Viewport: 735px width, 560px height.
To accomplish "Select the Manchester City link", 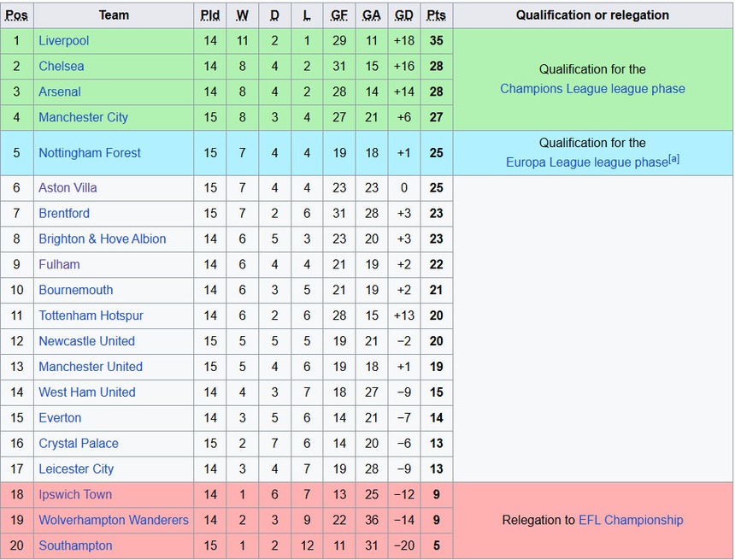I will (83, 117).
